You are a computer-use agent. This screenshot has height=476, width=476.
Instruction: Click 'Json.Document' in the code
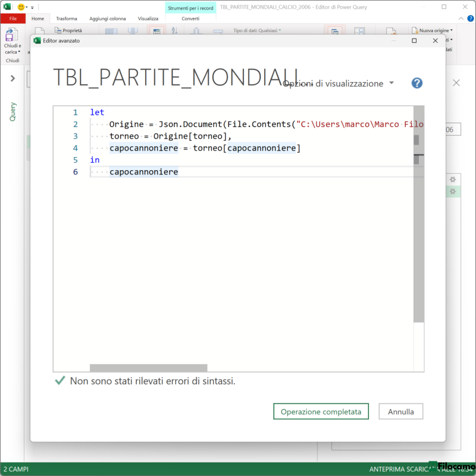click(190, 124)
